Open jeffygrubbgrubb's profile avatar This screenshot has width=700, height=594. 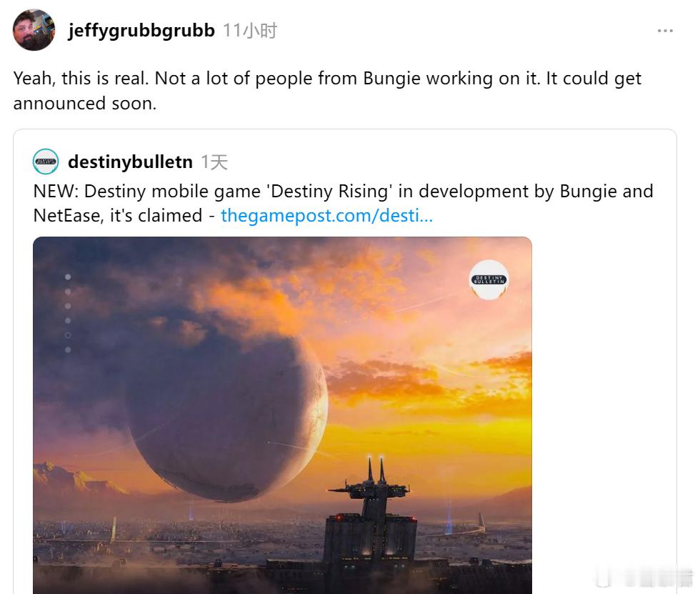pos(34,30)
